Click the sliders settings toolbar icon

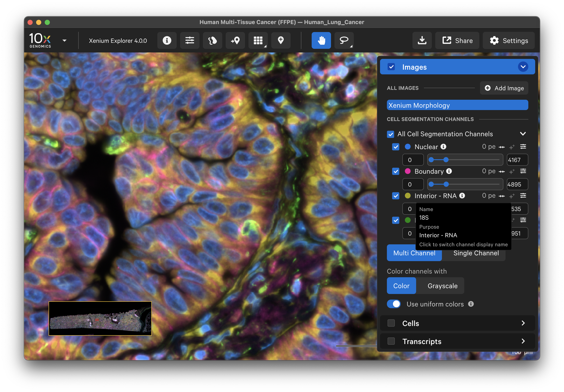click(190, 40)
